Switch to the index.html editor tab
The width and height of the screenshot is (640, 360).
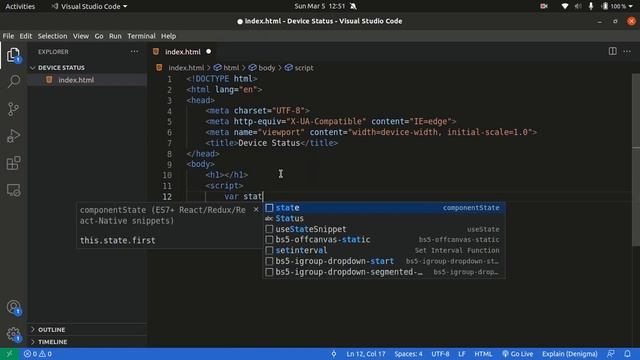point(182,51)
